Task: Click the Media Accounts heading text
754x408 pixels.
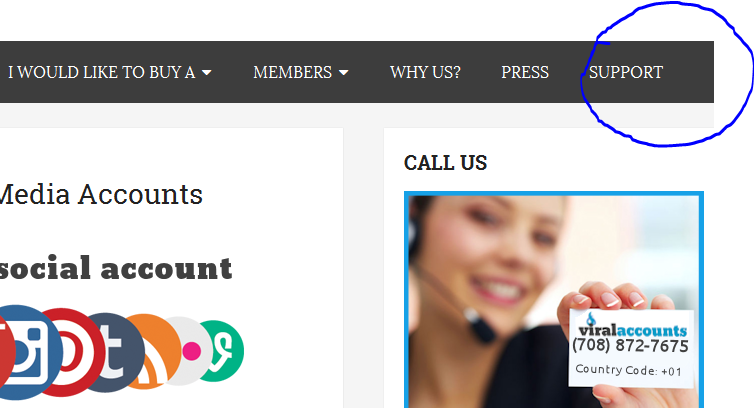Action: pos(100,194)
